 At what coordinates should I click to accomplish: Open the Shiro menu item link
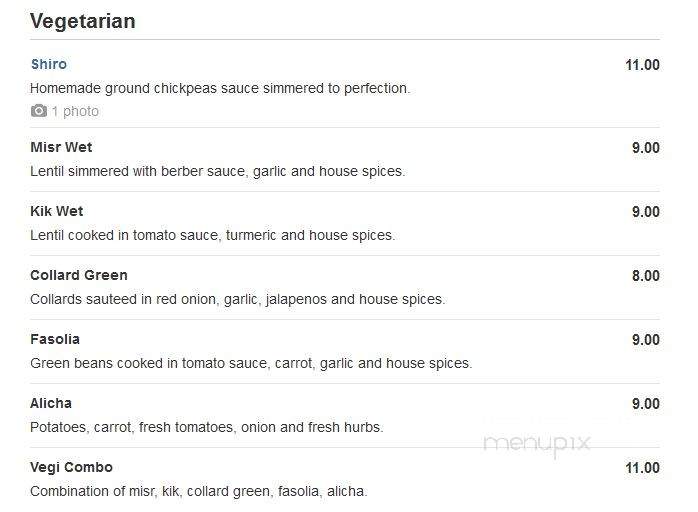pyautogui.click(x=49, y=64)
